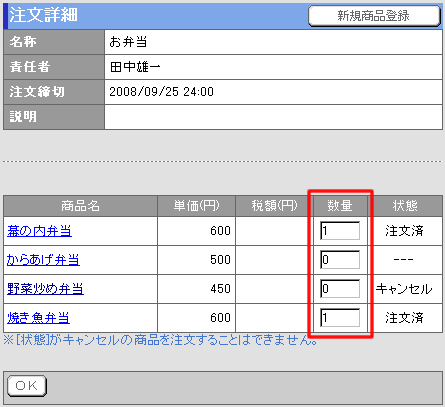This screenshot has height=407, width=445.
Task: Click the キャンセル status of 野菜炒め弁当
Action: [404, 289]
